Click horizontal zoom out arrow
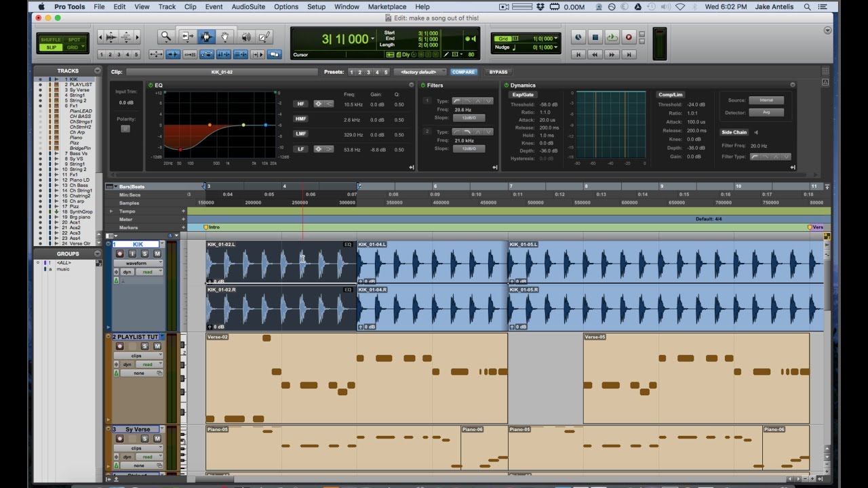 pyautogui.click(x=100, y=37)
